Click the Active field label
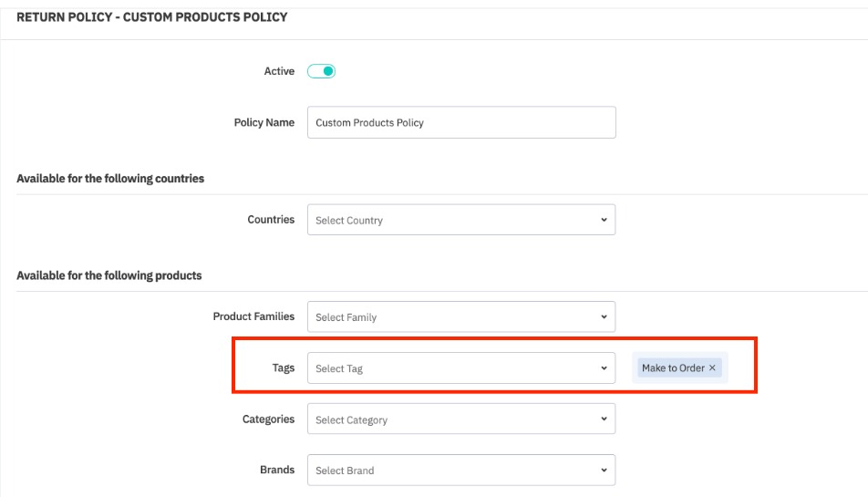 (279, 71)
